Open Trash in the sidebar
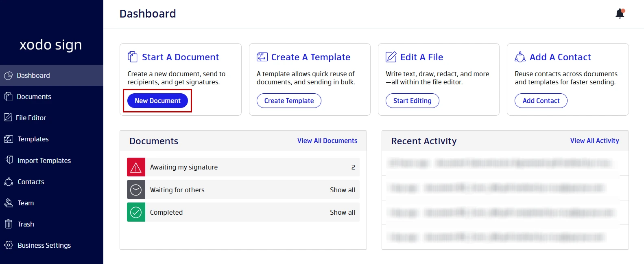644x264 pixels. point(52,224)
